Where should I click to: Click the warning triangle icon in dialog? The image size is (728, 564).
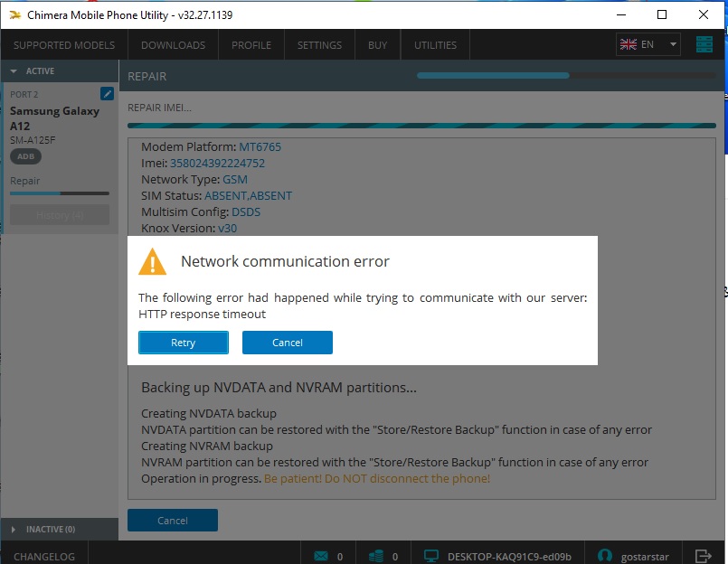coord(152,262)
